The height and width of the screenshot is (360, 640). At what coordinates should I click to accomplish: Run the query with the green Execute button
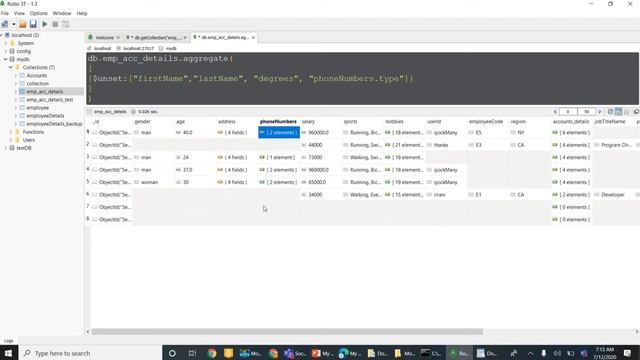44,24
